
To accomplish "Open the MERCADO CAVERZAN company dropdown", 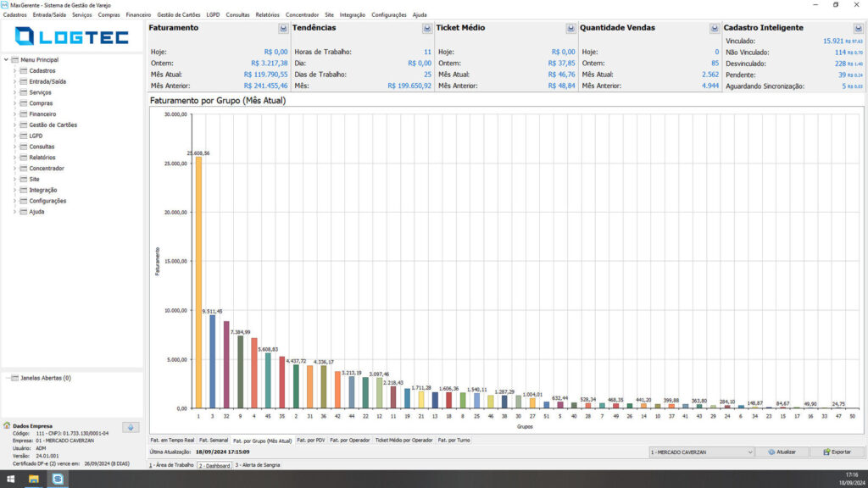I will point(701,452).
